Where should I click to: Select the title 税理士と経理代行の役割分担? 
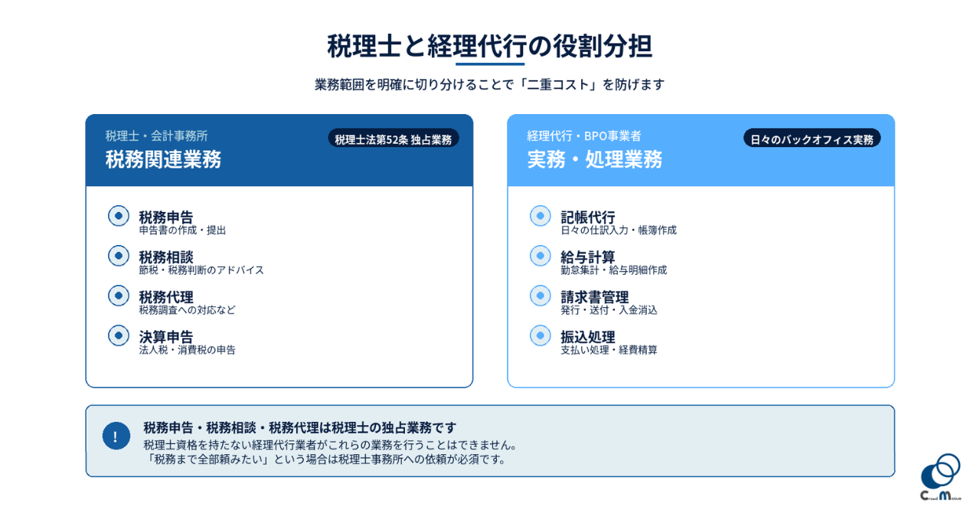click(x=490, y=46)
